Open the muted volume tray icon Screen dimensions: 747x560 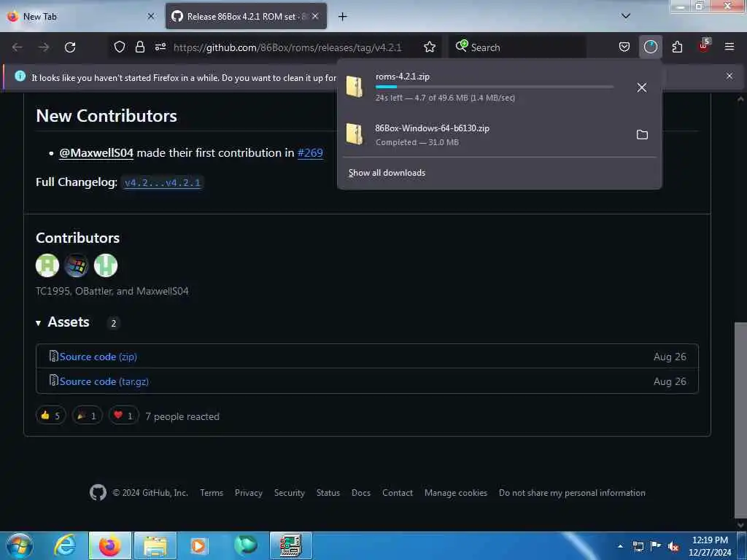[x=673, y=546]
